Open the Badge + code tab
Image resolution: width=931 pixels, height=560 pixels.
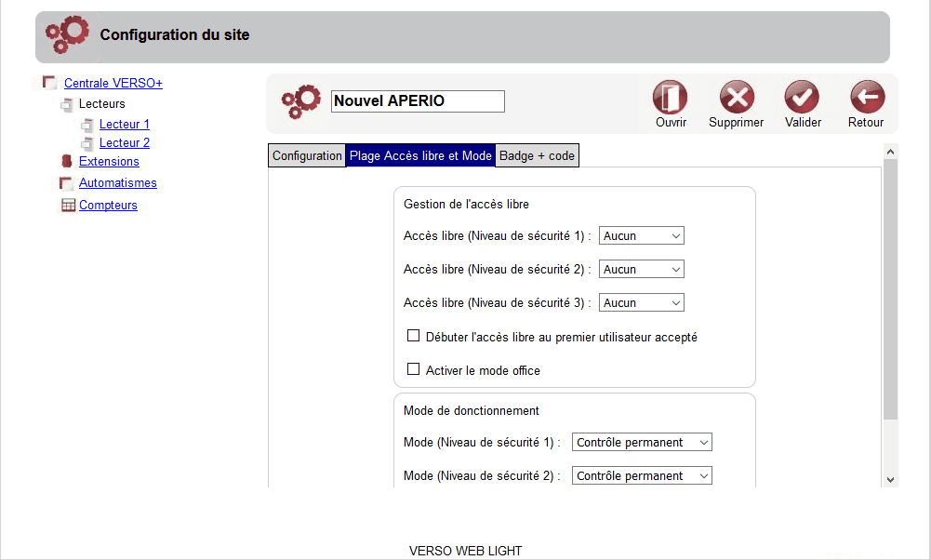click(537, 155)
